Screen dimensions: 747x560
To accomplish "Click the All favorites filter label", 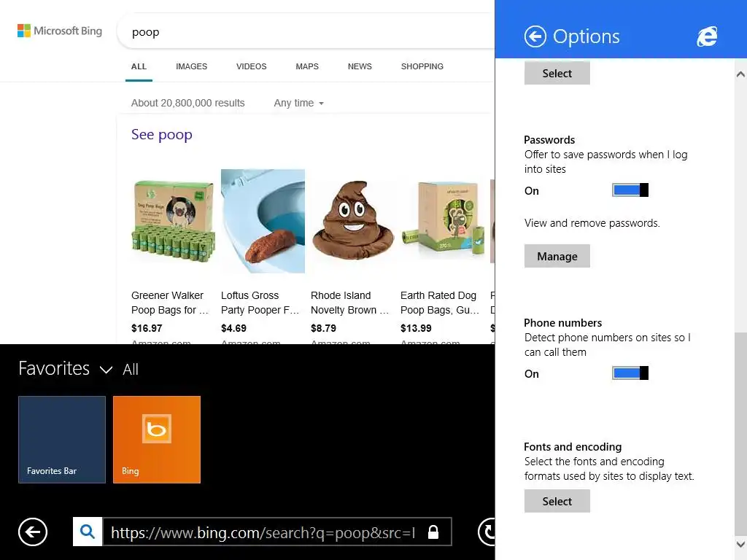I will pyautogui.click(x=131, y=370).
